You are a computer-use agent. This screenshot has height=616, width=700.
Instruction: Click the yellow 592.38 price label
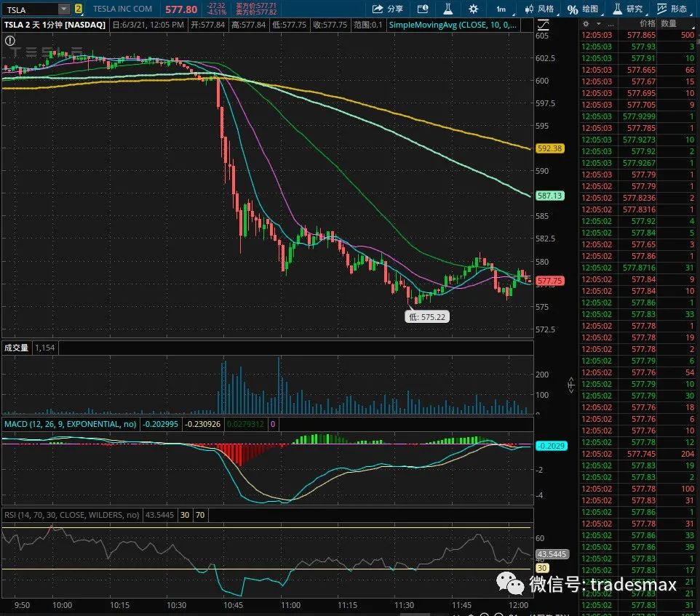point(549,148)
